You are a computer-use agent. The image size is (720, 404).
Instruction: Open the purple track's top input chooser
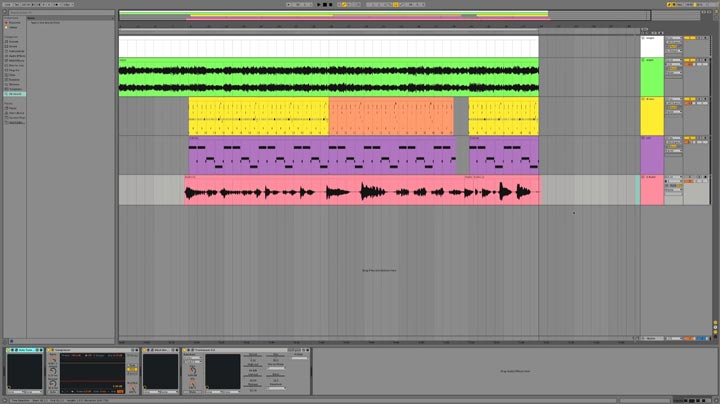click(674, 138)
